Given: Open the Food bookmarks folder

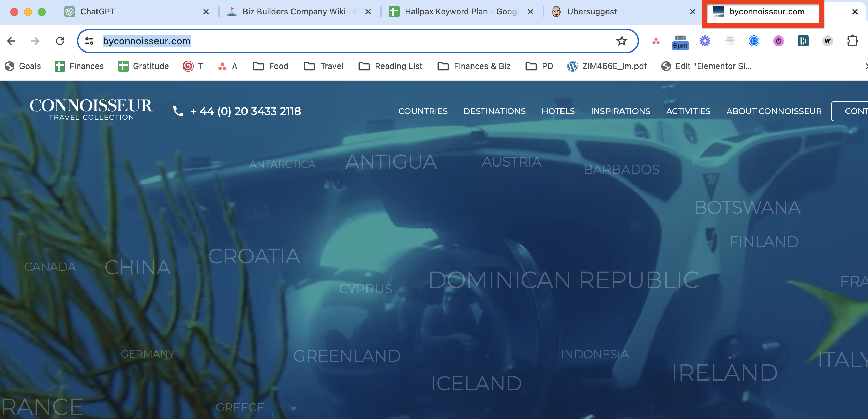Looking at the screenshot, I should tap(271, 66).
